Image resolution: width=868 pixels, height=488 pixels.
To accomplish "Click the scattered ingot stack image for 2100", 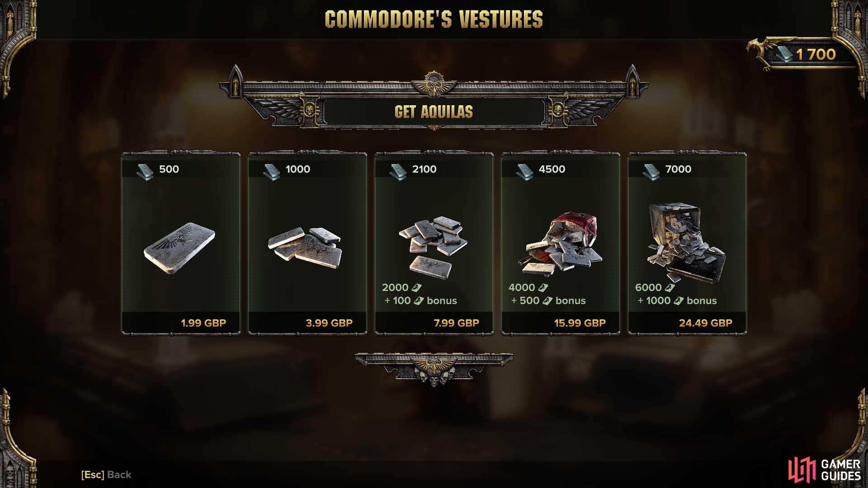I will 433,248.
